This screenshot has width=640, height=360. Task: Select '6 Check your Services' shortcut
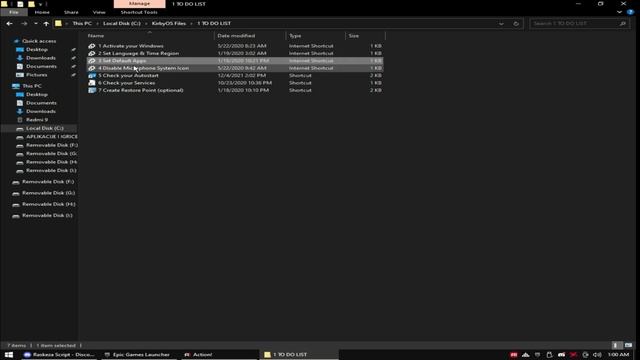click(235, 83)
